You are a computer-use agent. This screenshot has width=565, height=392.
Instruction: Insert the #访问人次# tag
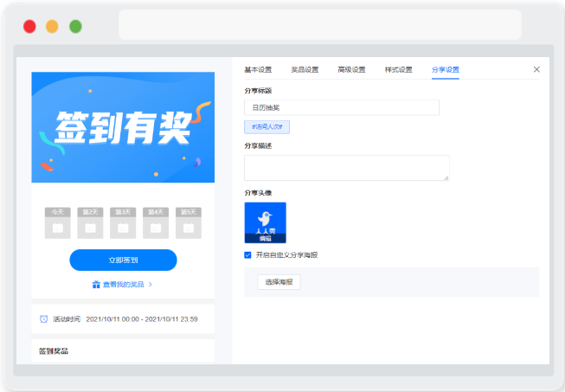pos(267,127)
